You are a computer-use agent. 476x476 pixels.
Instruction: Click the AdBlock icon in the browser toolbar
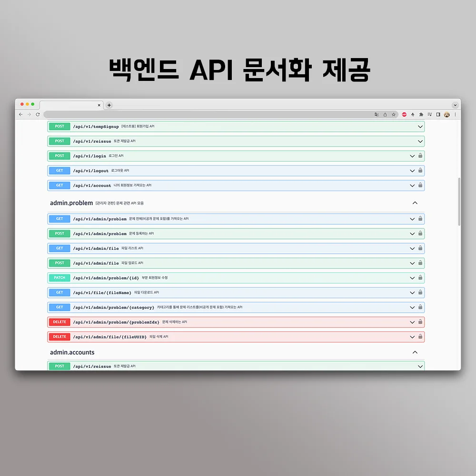(403, 114)
